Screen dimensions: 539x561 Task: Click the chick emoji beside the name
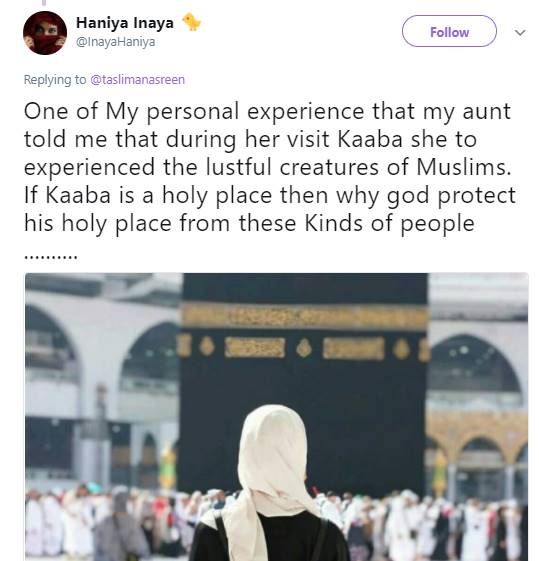pyautogui.click(x=192, y=22)
